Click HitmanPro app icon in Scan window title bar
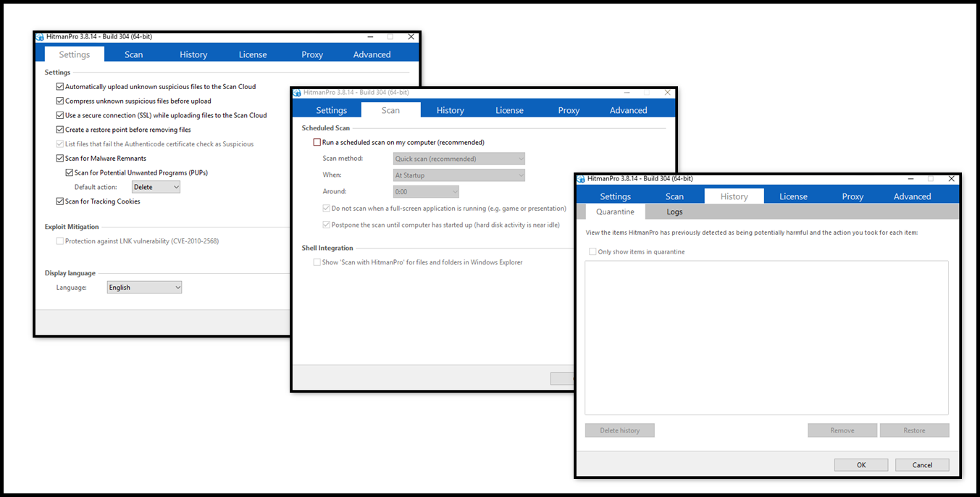 pyautogui.click(x=297, y=93)
